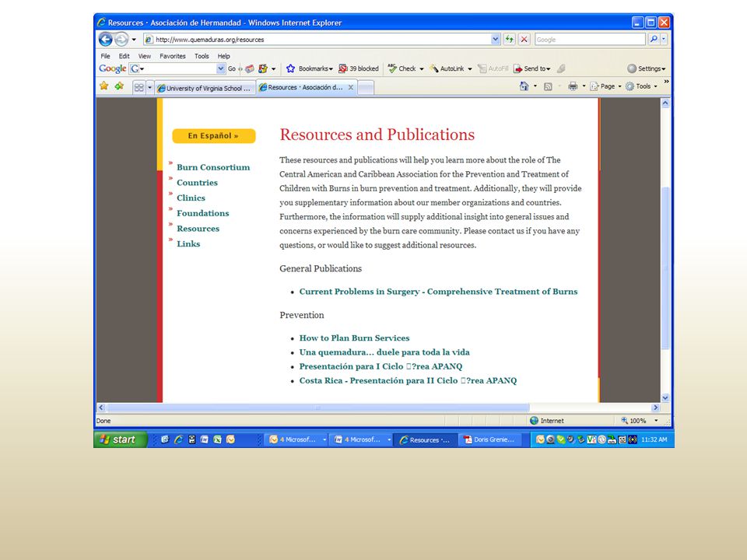Click the magnifier search button
The height and width of the screenshot is (560, 747).
654,40
